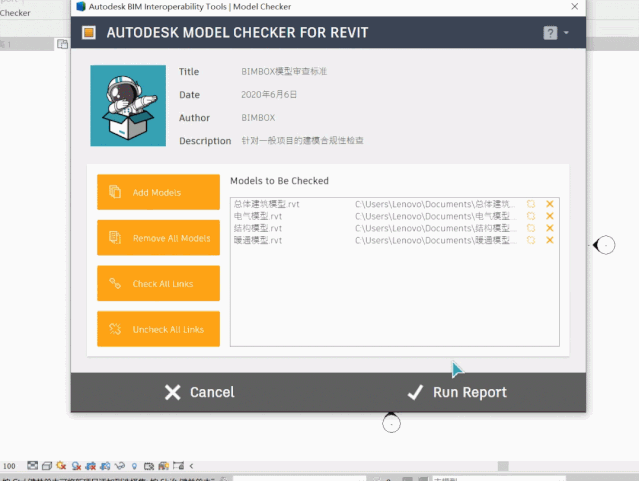Click the Check All Links button
This screenshot has width=639, height=481.
158,283
